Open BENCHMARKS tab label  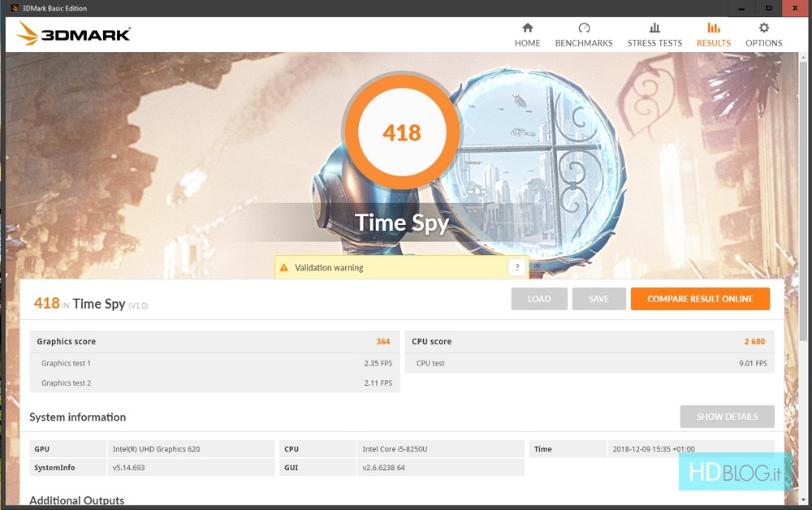584,43
